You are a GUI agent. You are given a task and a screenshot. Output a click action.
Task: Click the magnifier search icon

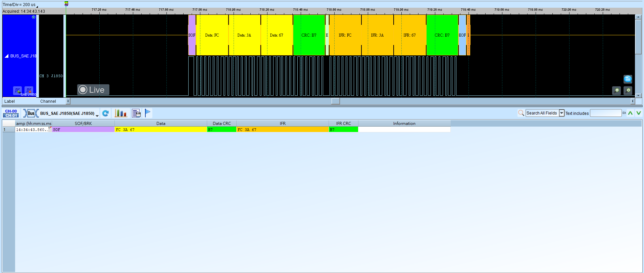coord(521,113)
